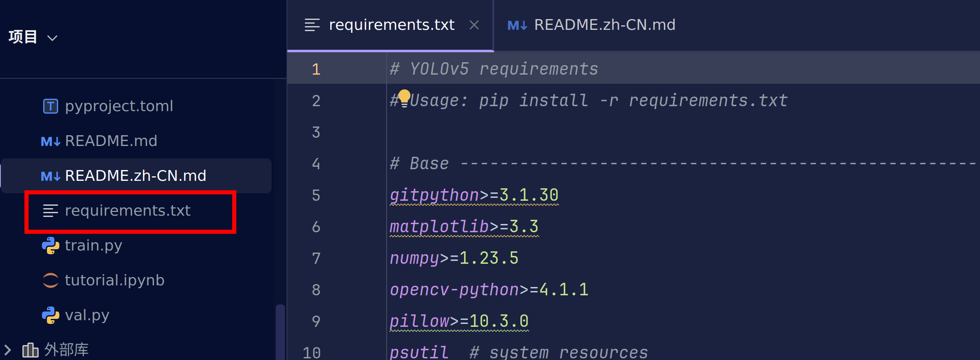
Task: Click the opencv-python>=4.1.1 requirement
Action: pyautogui.click(x=489, y=289)
